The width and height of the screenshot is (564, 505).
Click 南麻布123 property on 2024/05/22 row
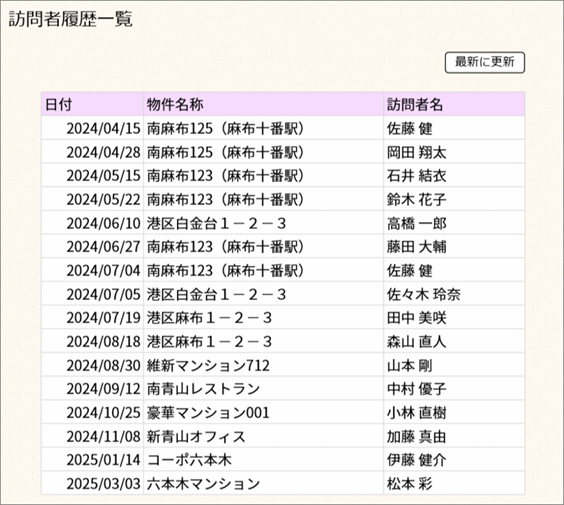(226, 200)
